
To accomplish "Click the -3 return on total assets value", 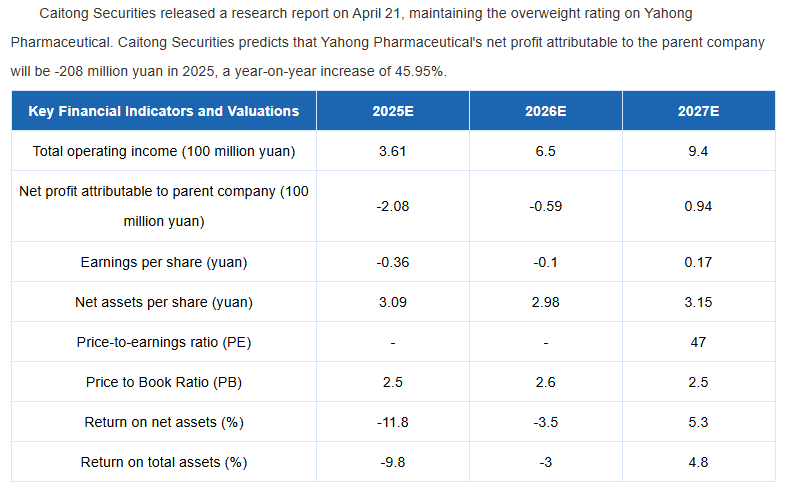I will pos(546,462).
